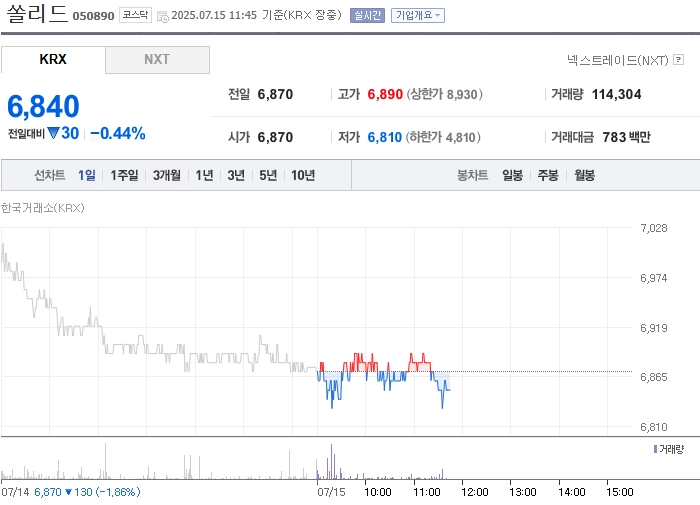The image size is (700, 505).
Task: Click the 7,028 price axis label
Action: pyautogui.click(x=654, y=228)
